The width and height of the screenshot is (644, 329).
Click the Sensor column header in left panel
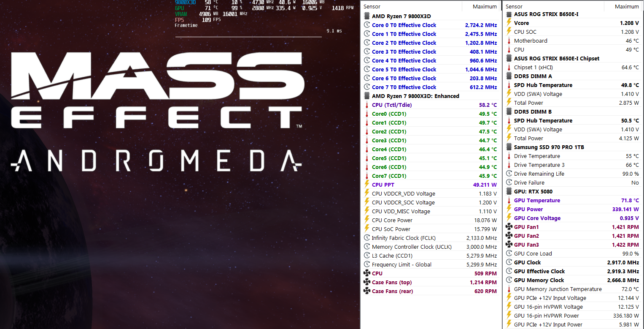click(x=411, y=6)
